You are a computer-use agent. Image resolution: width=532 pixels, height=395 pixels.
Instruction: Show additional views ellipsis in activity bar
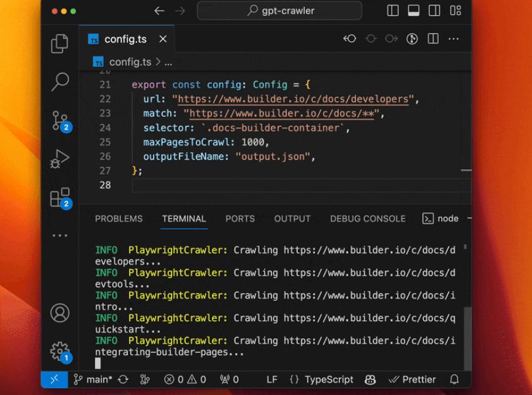[x=59, y=235]
